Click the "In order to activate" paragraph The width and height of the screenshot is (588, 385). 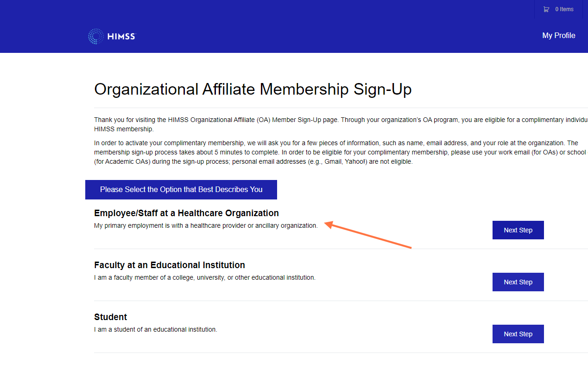click(341, 153)
